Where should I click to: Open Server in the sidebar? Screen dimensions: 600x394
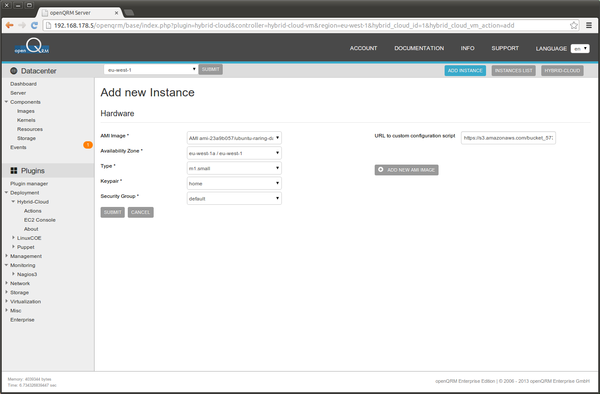[18, 93]
